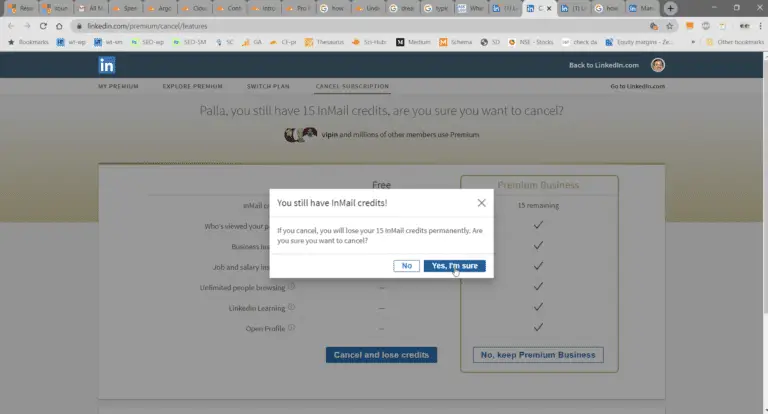Click Cancel and lose credits button

[381, 355]
